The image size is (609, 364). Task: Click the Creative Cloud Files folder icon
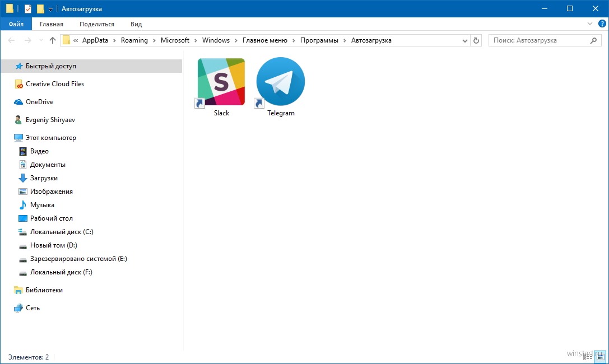click(18, 84)
